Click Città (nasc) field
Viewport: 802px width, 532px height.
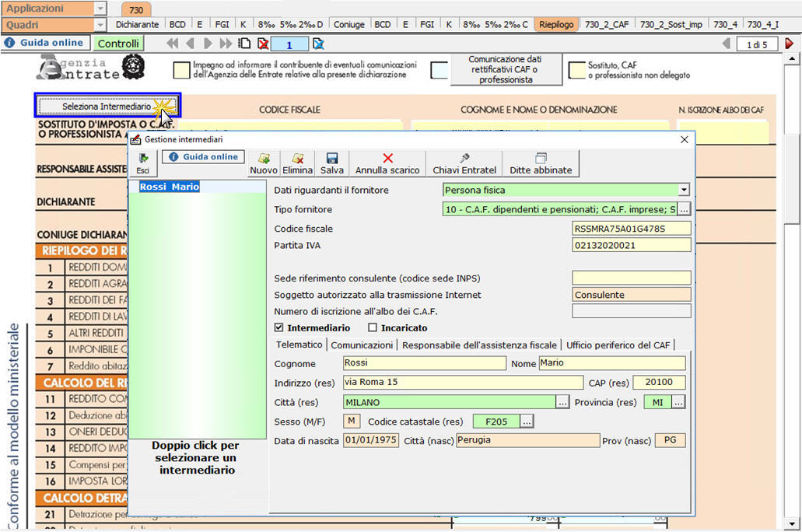click(528, 440)
